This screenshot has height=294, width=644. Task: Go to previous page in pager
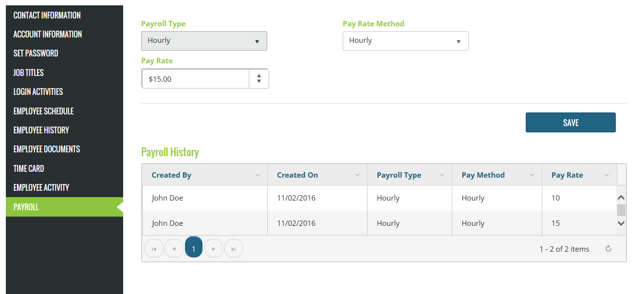point(174,249)
